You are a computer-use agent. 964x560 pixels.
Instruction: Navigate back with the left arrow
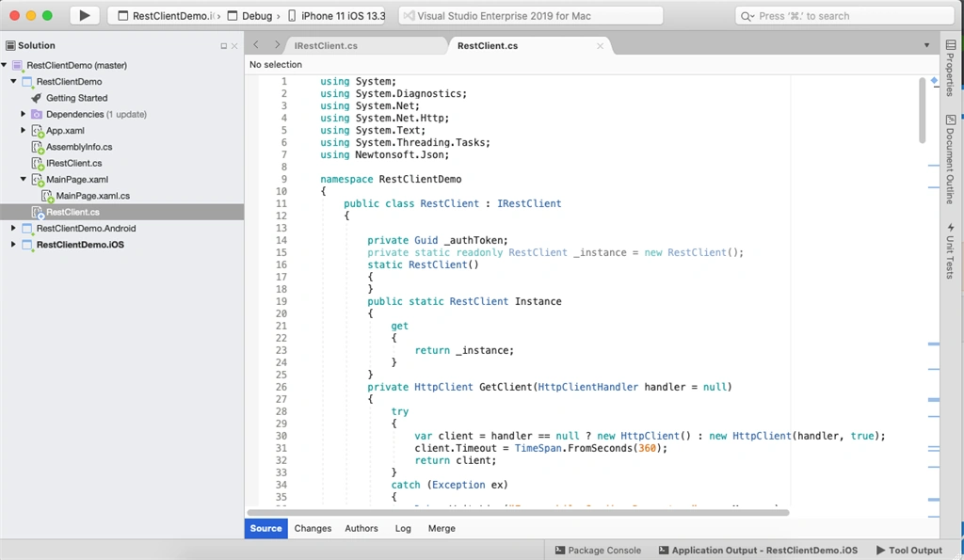[256, 45]
